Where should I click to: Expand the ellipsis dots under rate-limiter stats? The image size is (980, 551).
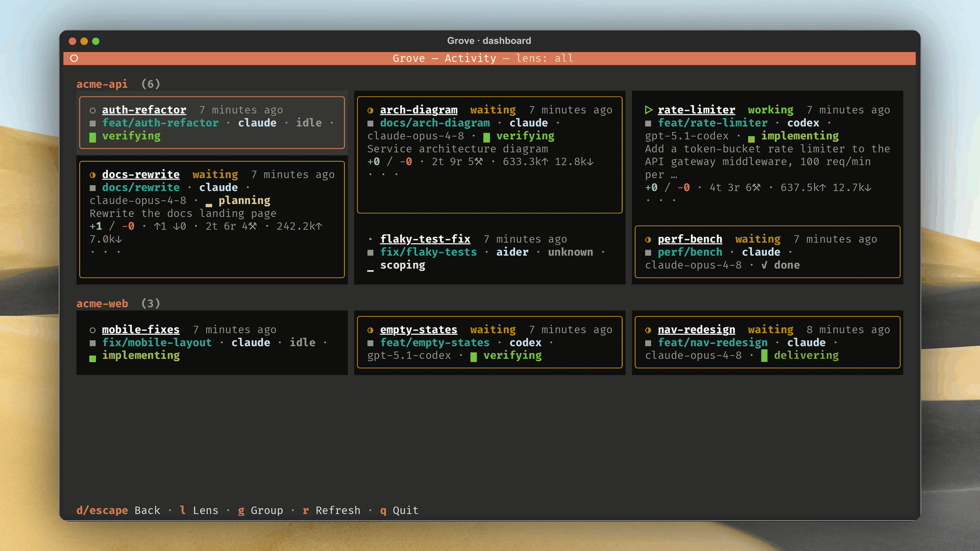pos(661,201)
